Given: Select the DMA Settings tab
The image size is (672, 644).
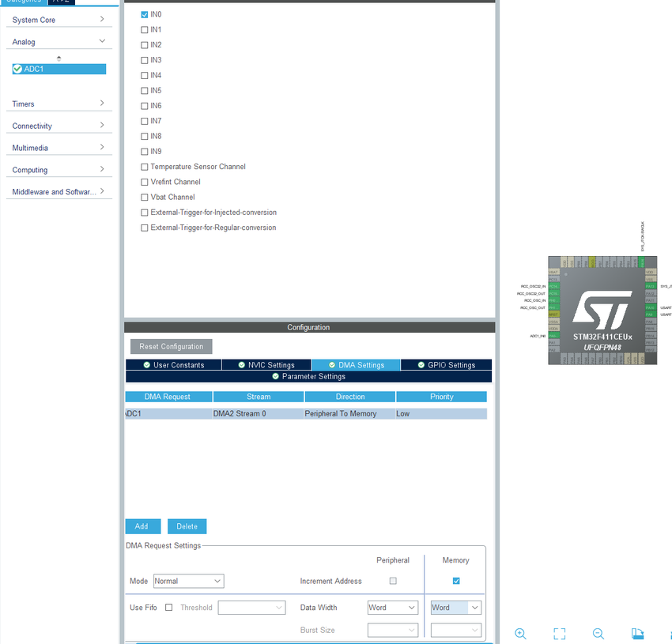Looking at the screenshot, I should pos(356,365).
